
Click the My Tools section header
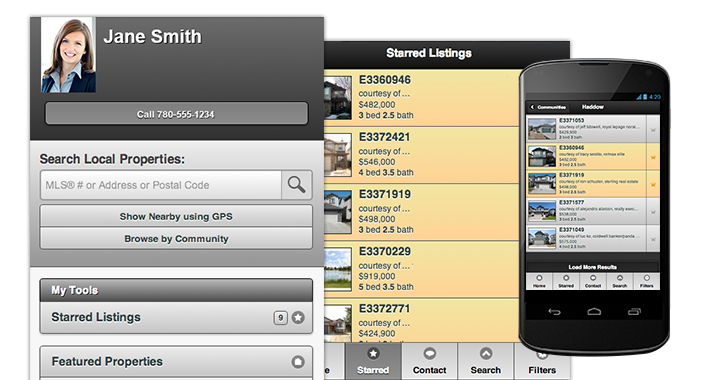point(176,290)
